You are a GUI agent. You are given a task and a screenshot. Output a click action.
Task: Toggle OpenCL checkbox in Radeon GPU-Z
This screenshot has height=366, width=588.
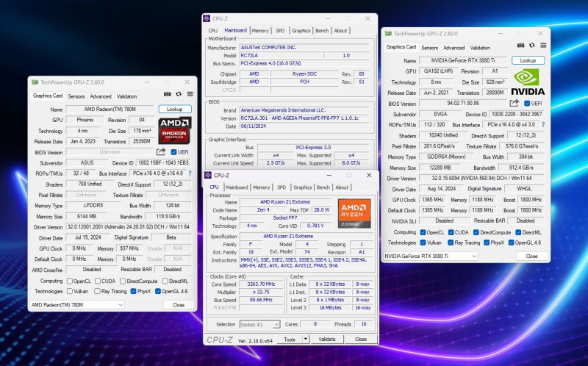click(x=69, y=281)
